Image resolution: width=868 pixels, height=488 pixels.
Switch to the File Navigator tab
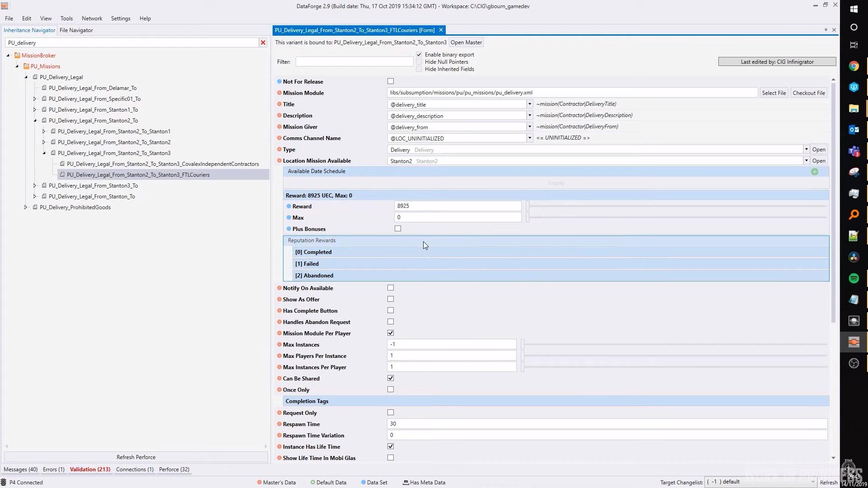76,30
